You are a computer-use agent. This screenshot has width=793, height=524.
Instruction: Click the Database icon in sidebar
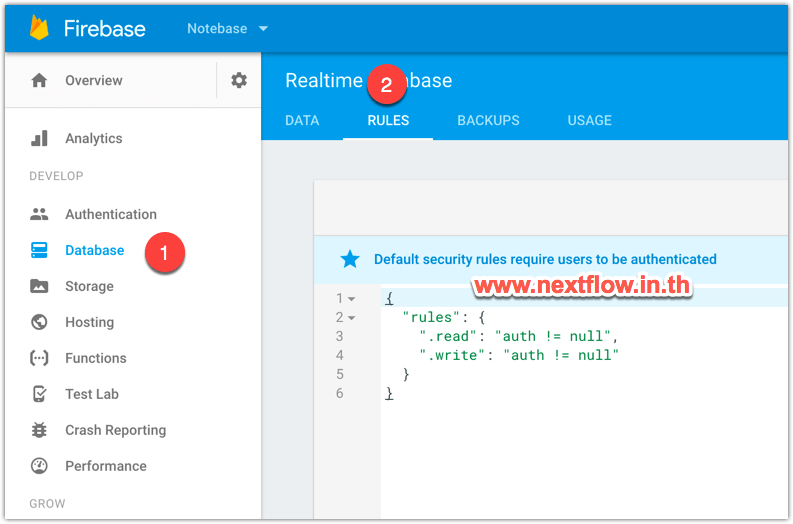tap(39, 250)
